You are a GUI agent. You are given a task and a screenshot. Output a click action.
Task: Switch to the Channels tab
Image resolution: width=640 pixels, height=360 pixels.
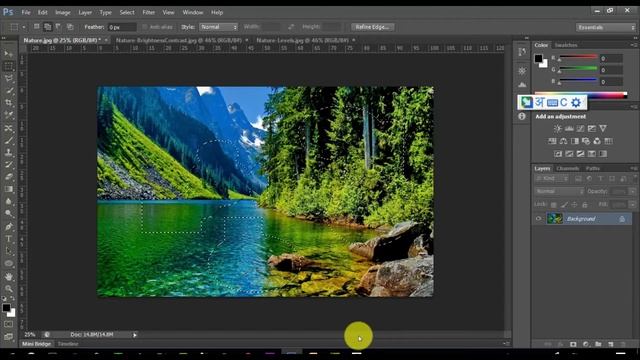coord(568,168)
